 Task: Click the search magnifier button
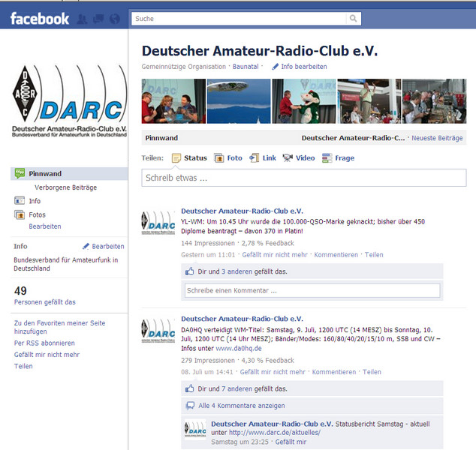click(x=353, y=19)
